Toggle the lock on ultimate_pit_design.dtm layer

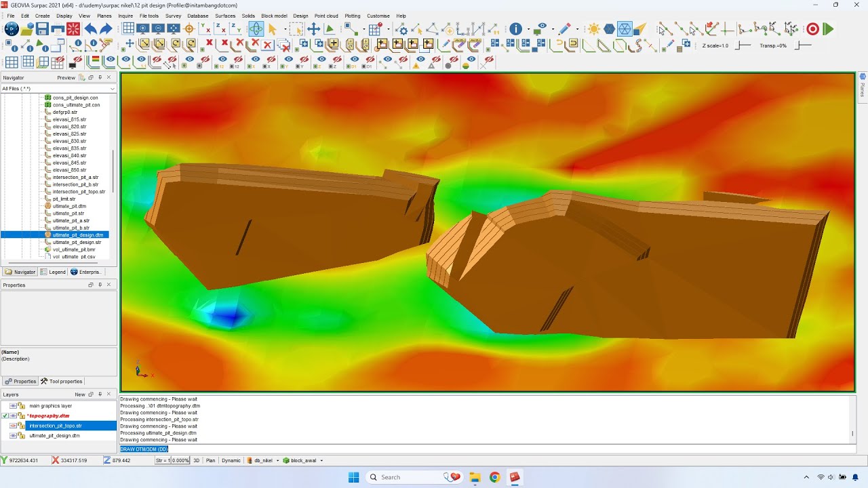[x=22, y=436]
